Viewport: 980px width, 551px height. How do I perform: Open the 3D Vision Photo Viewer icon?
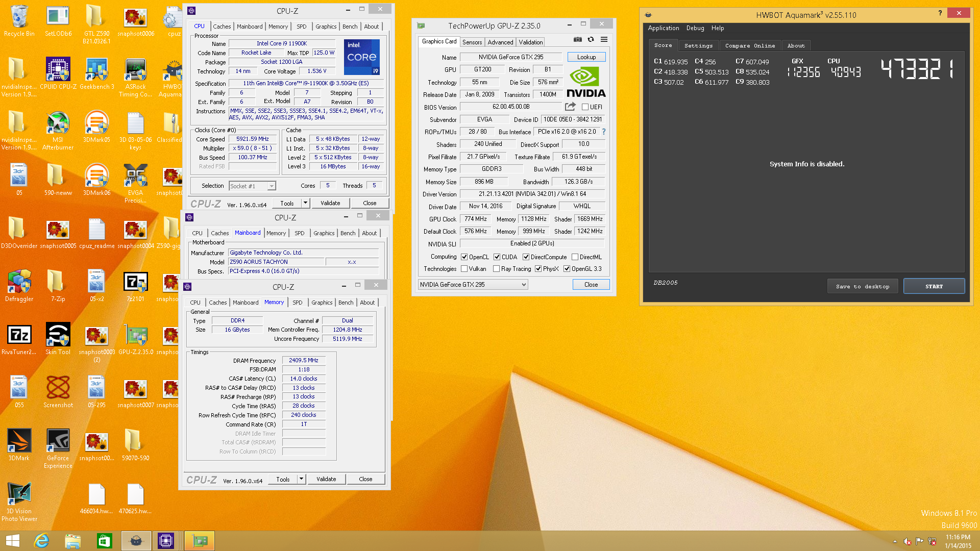point(19,502)
